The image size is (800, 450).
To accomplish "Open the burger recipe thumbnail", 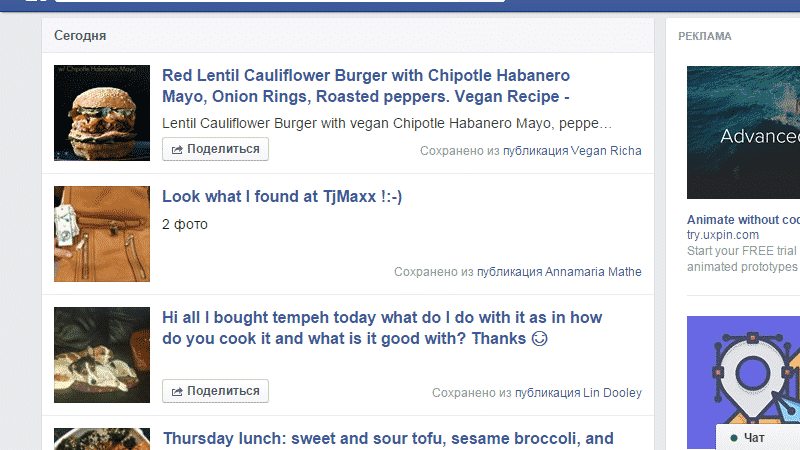I will pos(102,113).
